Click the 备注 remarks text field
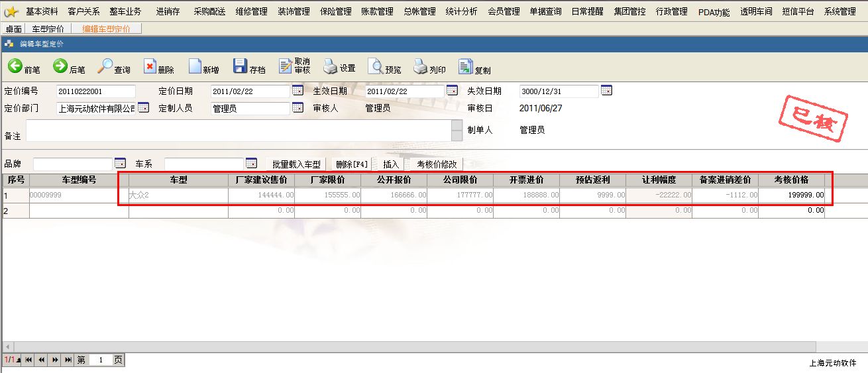Image resolution: width=868 pixels, height=373 pixels. coord(238,131)
